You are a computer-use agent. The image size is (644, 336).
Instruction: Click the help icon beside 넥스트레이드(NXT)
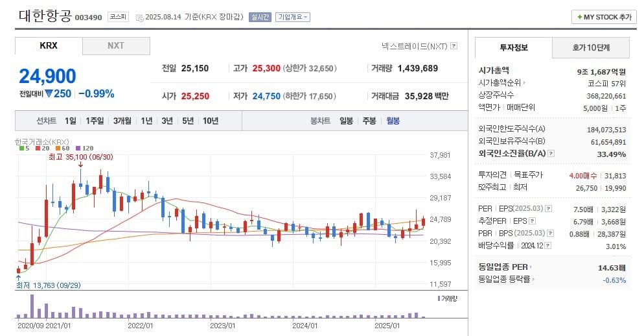(454, 46)
